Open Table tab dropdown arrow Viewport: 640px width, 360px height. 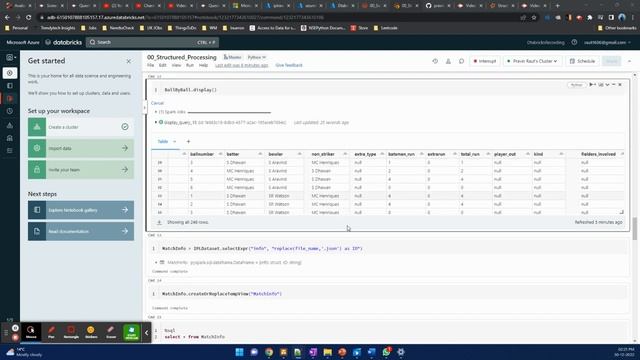175,141
